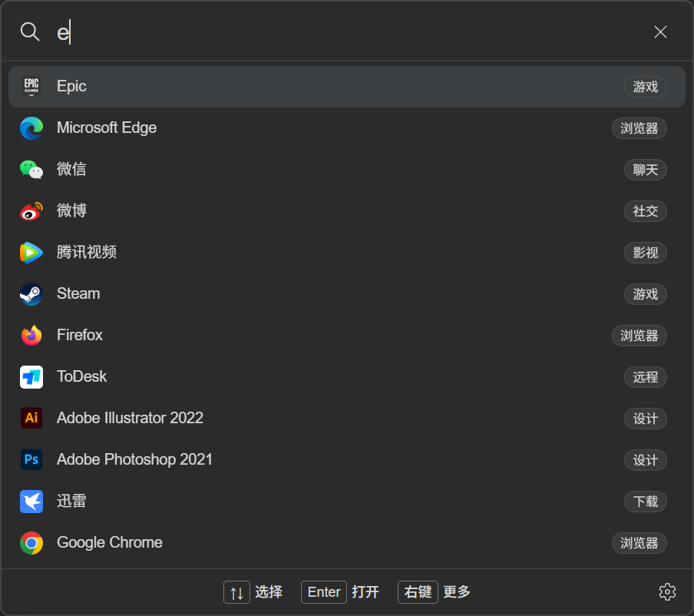Click the 右键 key hint
The height and width of the screenshot is (616, 694).
(x=418, y=592)
